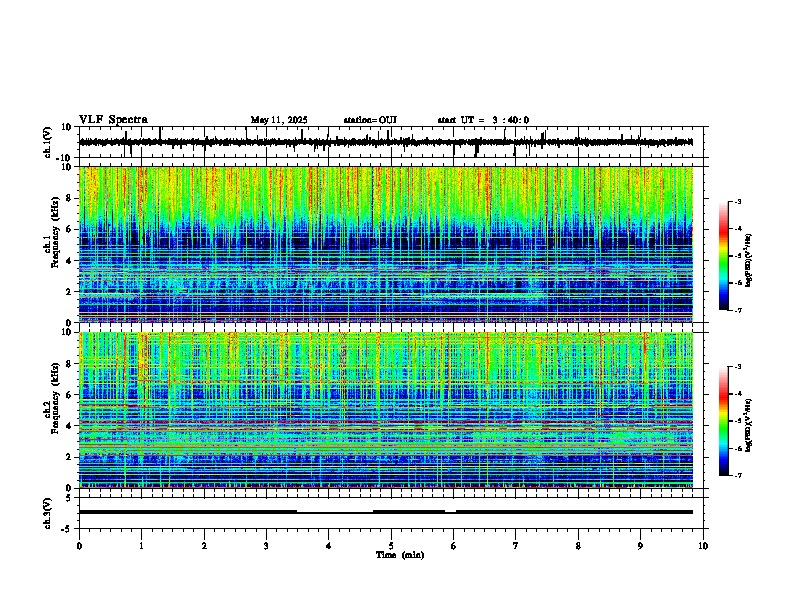Click the ch.3(V) axis label
Viewport: 792px width, 612px height.
click(x=48, y=513)
